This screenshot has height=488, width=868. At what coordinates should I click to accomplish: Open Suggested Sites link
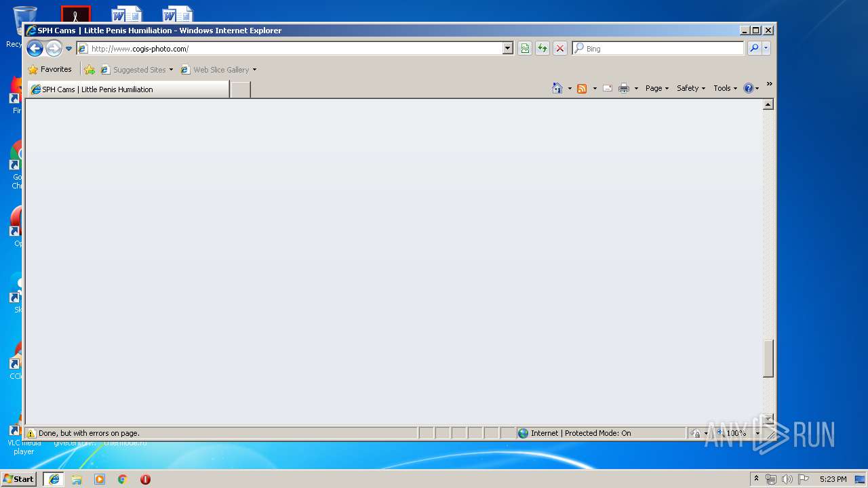136,70
